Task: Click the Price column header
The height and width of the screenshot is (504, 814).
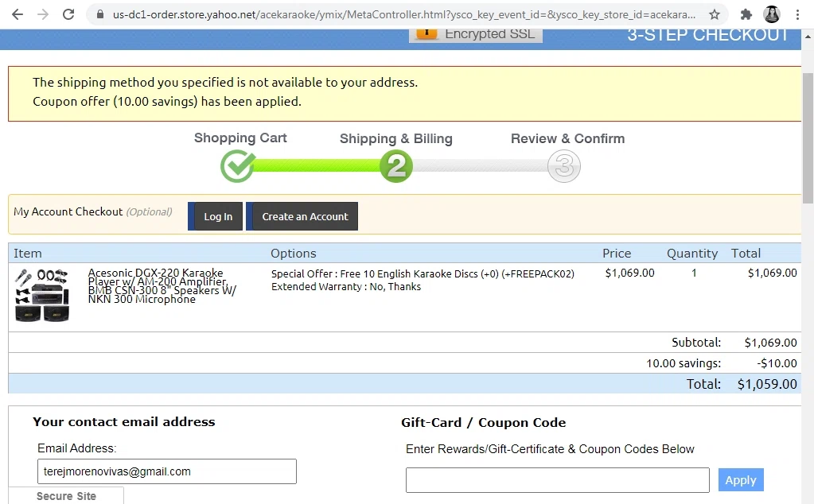Action: tap(617, 254)
